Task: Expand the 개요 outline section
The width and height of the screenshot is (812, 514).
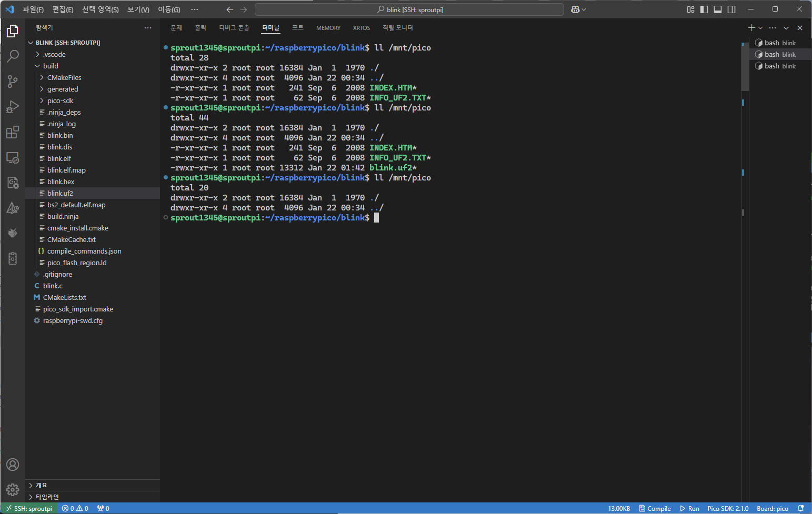Action: click(x=93, y=485)
